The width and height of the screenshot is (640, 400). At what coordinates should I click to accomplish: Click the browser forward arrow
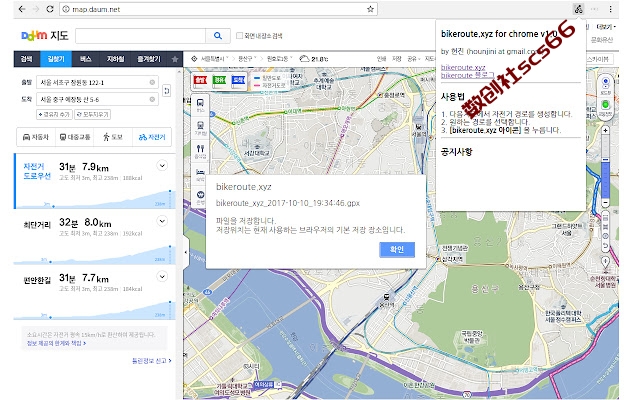36,9
